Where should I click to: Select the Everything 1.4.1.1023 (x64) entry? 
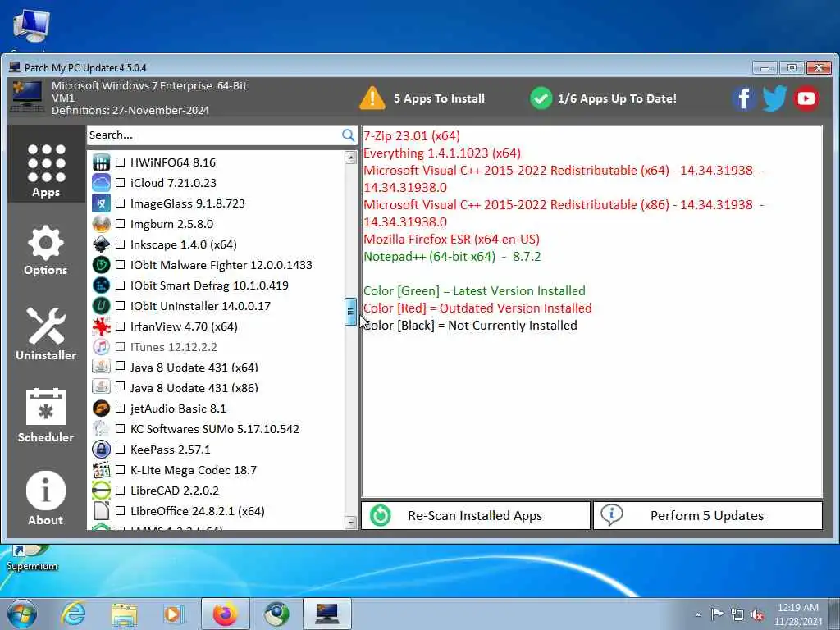pos(442,153)
